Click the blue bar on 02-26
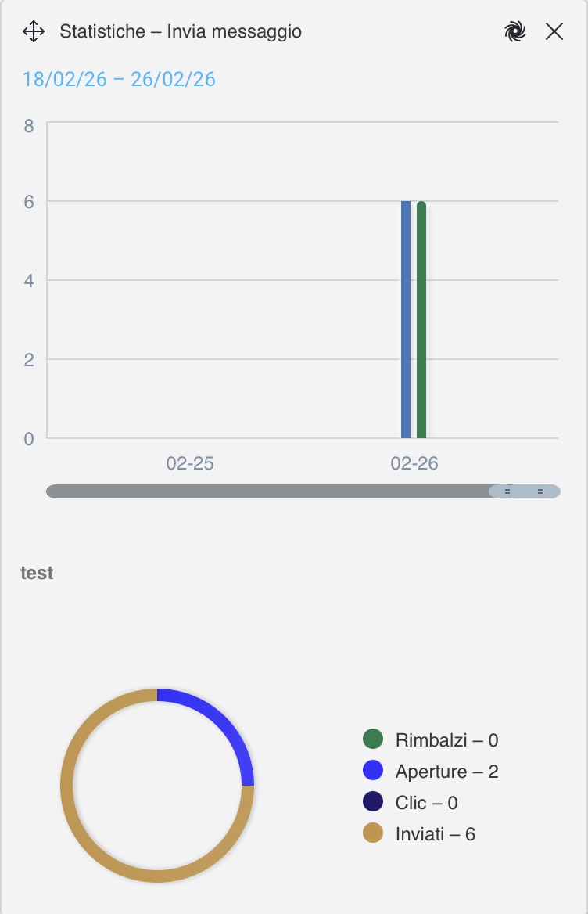The height and width of the screenshot is (914, 588). [x=406, y=319]
